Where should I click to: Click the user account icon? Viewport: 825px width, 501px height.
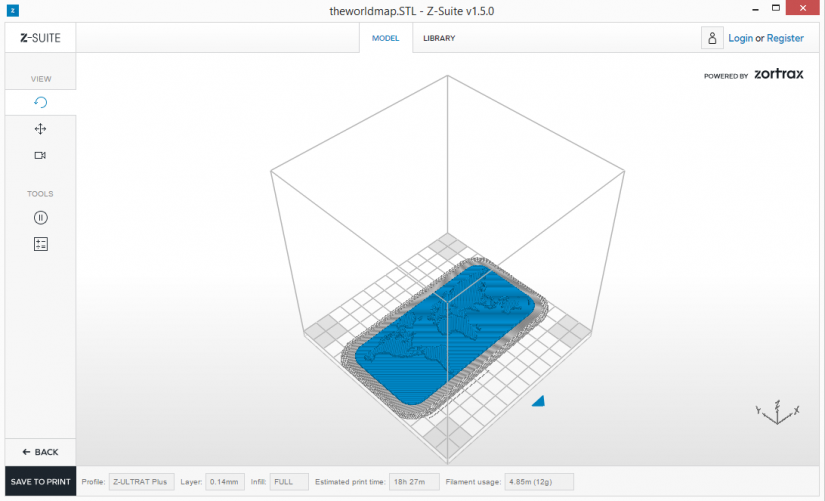pyautogui.click(x=712, y=38)
